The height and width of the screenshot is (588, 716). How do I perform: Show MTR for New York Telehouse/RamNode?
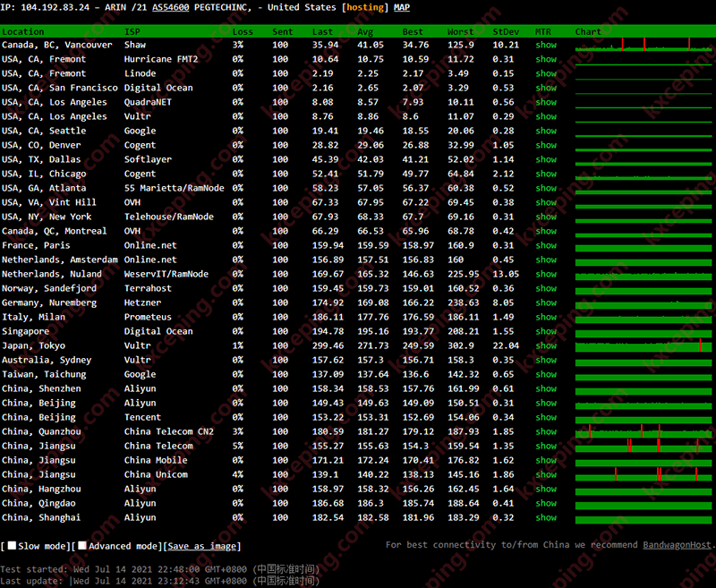[x=546, y=217]
